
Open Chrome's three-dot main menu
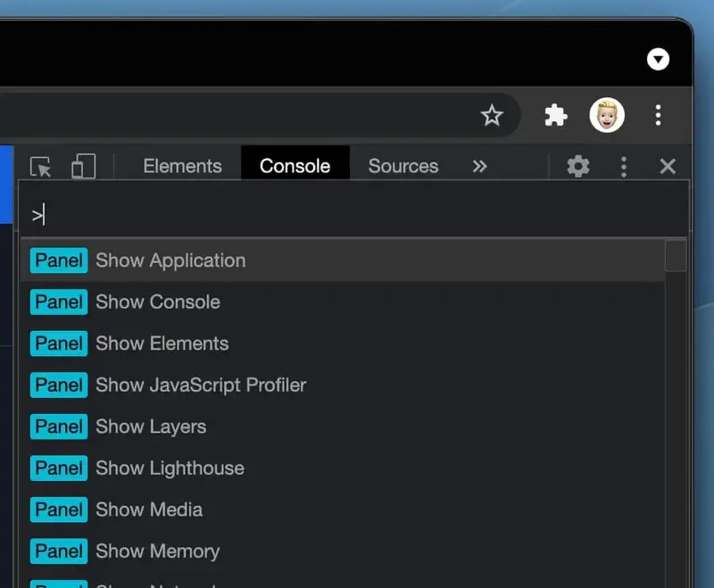click(x=658, y=115)
